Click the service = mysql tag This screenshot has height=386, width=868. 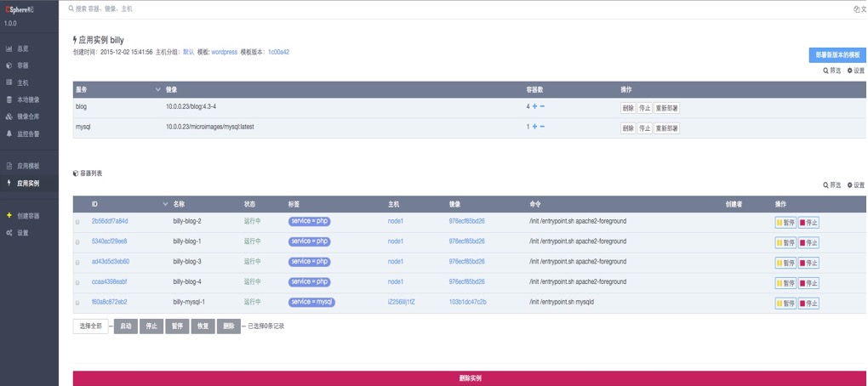pyautogui.click(x=311, y=302)
